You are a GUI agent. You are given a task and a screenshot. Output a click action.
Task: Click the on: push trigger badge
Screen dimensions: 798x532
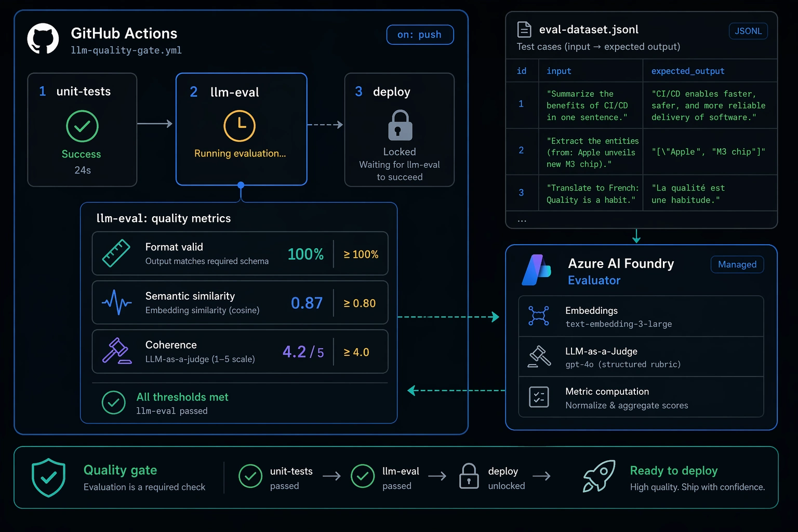(x=420, y=35)
